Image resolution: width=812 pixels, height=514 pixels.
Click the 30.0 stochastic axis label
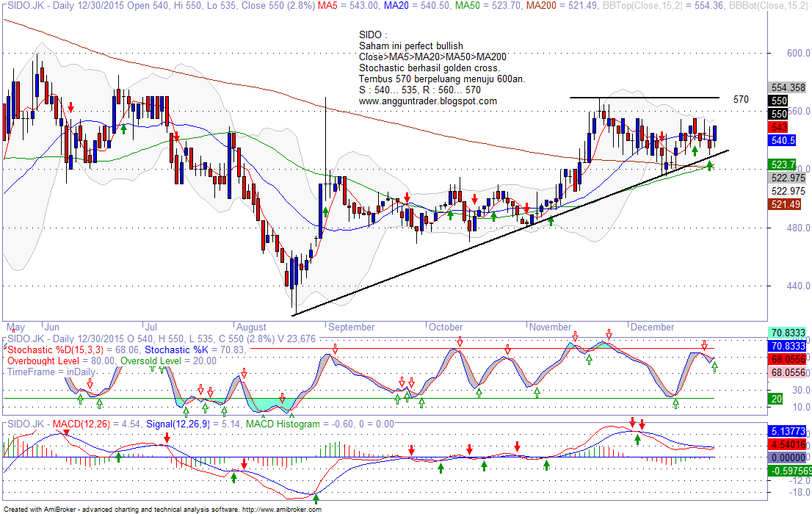[801, 390]
